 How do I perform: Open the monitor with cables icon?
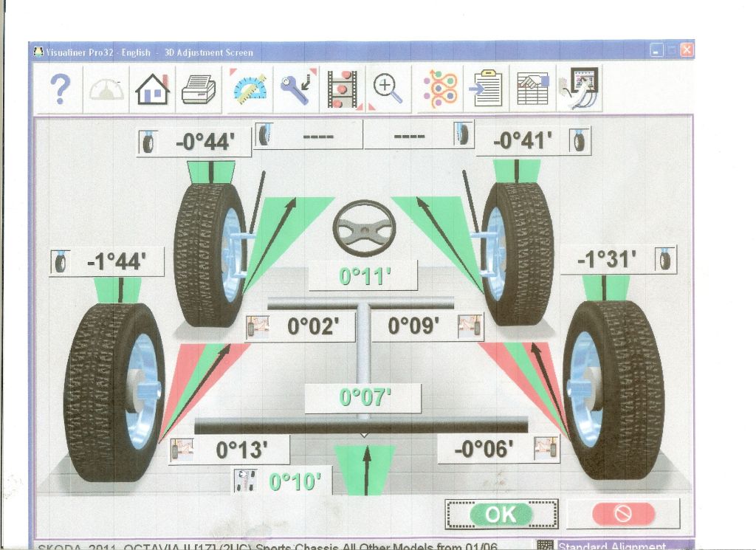[x=580, y=88]
